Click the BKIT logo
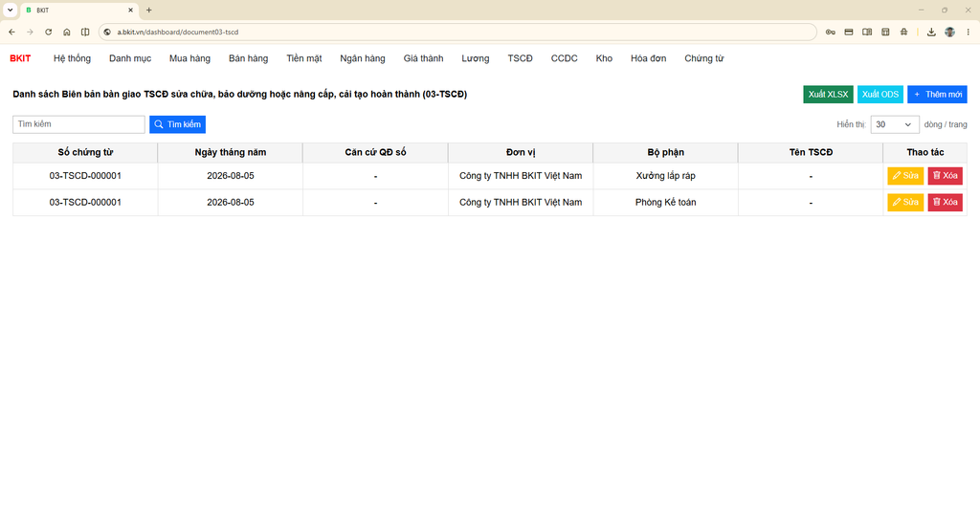Image resolution: width=980 pixels, height=526 pixels. (x=20, y=58)
